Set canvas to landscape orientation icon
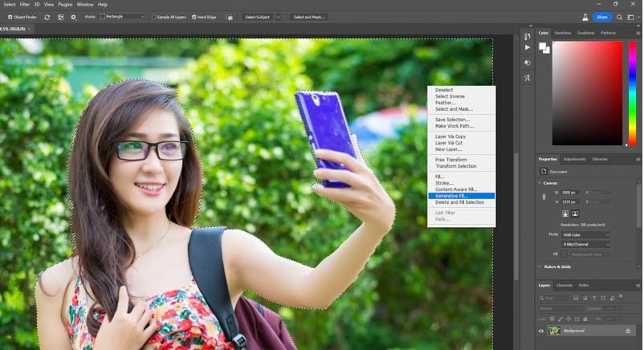644x350 pixels. (x=576, y=214)
